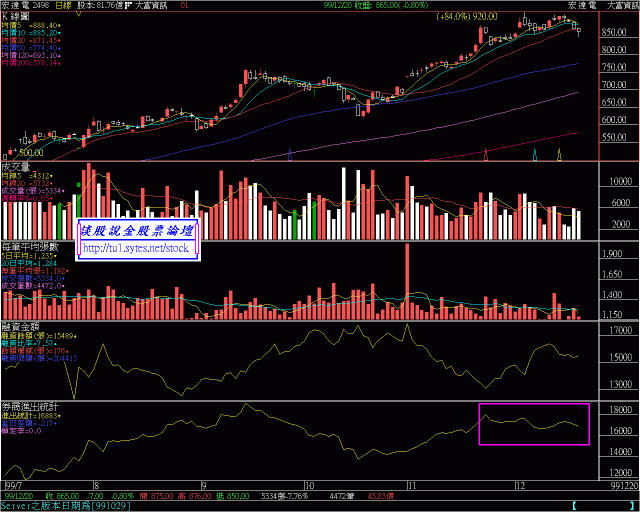Click the small grid icon after 股本

click(x=128, y=5)
